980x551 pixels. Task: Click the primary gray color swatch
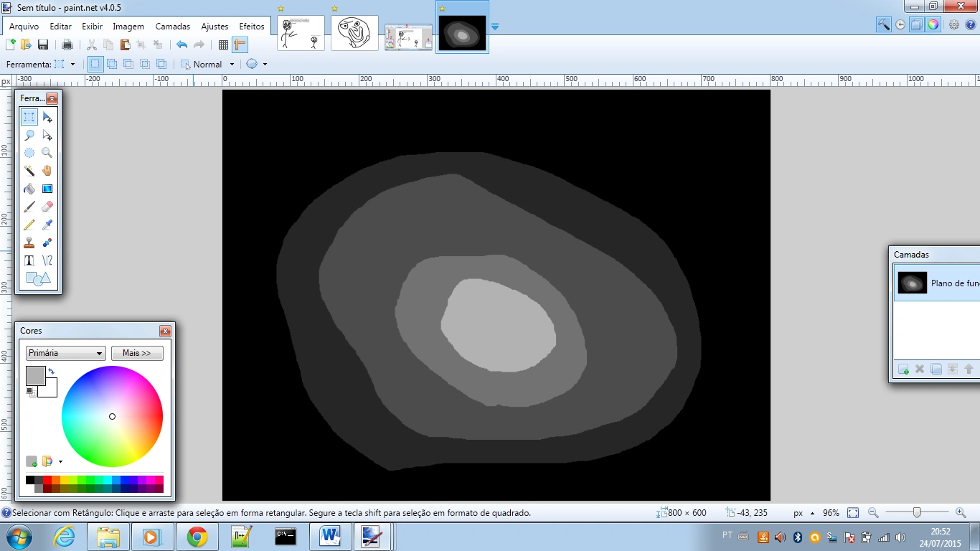click(35, 375)
